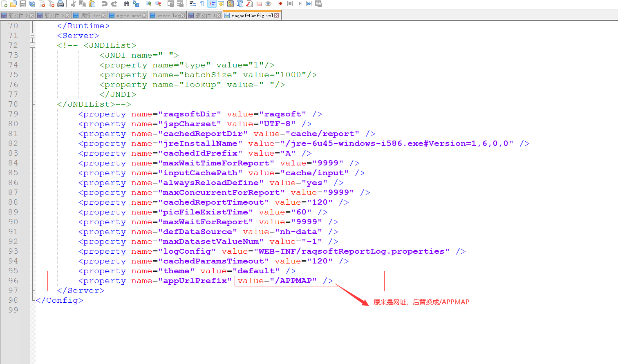Switch to the 新文件 2 tab
Screen dimensions: 618x364
tap(18, 16)
